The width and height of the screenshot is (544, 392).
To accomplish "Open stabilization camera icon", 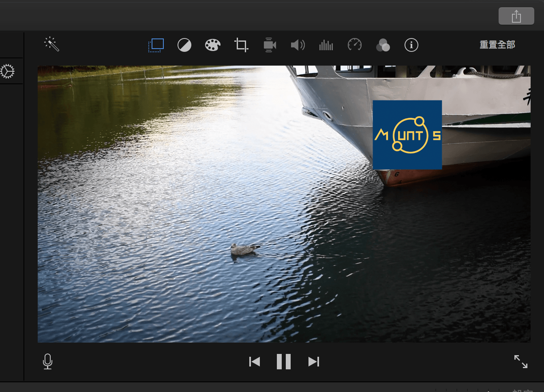I will (270, 45).
